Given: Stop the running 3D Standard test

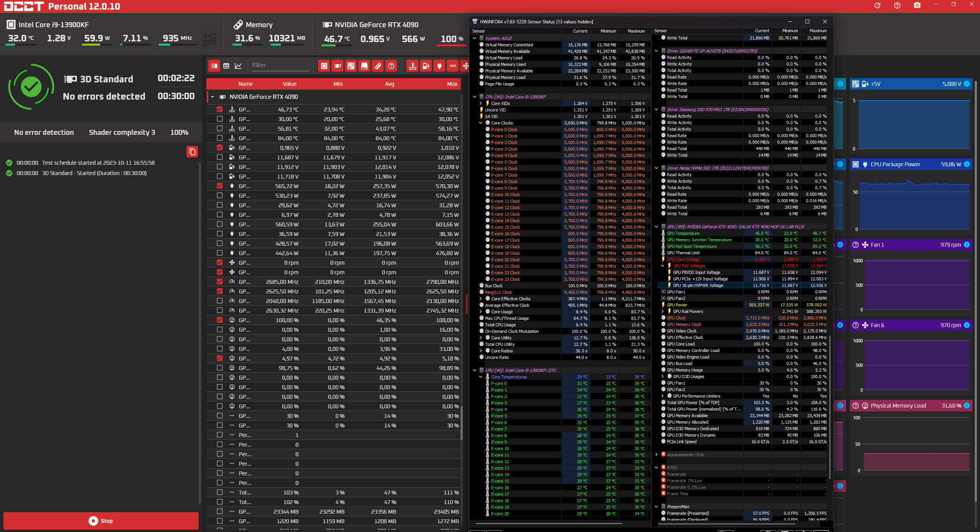Looking at the screenshot, I should tap(101, 521).
